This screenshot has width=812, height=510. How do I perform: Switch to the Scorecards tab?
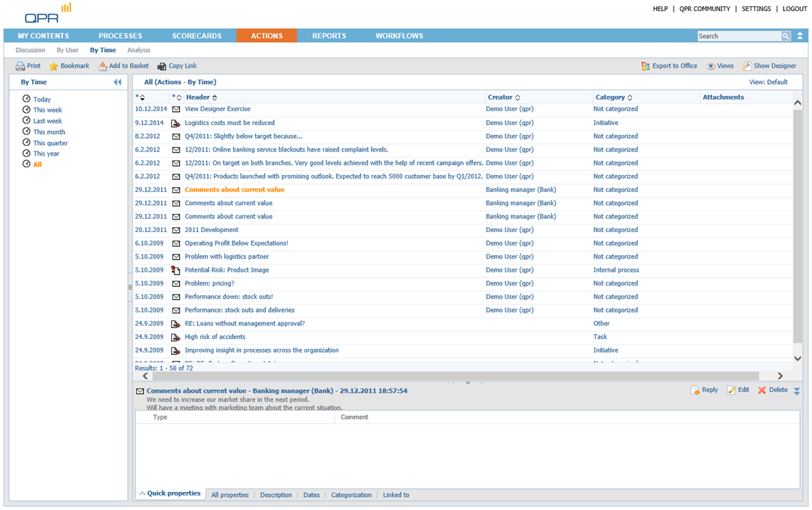click(x=197, y=36)
